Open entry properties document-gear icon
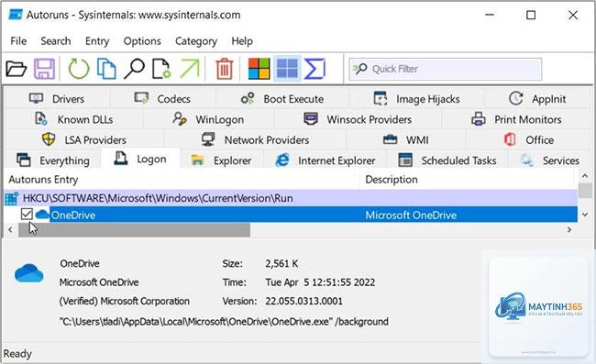The width and height of the screenshot is (596, 364). [x=161, y=69]
